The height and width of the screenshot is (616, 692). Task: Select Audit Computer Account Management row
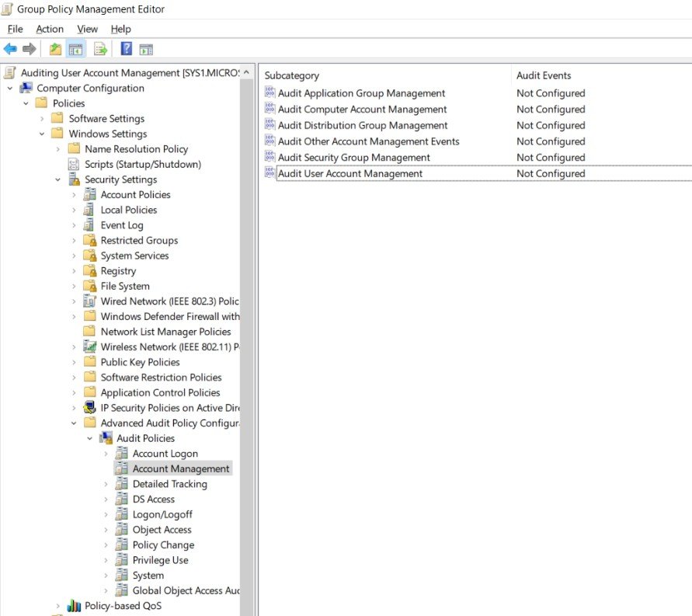pyautogui.click(x=477, y=109)
